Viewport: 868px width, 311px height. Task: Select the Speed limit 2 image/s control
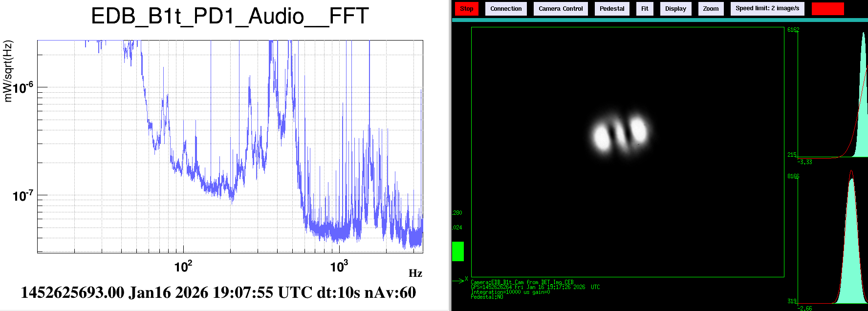point(767,9)
